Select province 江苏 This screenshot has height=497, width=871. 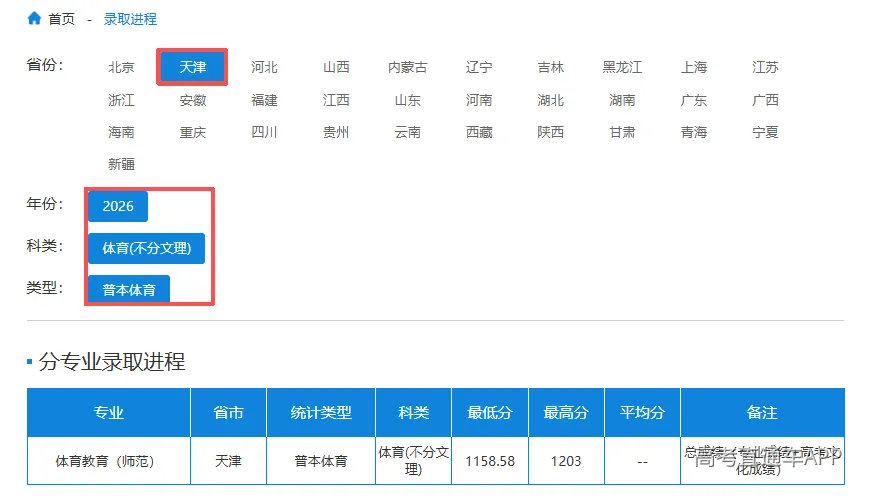click(765, 67)
